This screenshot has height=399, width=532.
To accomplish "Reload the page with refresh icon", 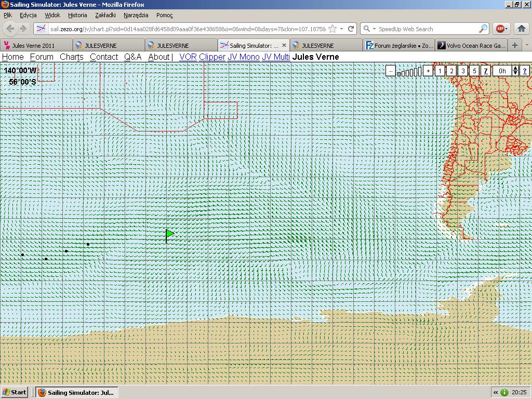I will pyautogui.click(x=351, y=29).
